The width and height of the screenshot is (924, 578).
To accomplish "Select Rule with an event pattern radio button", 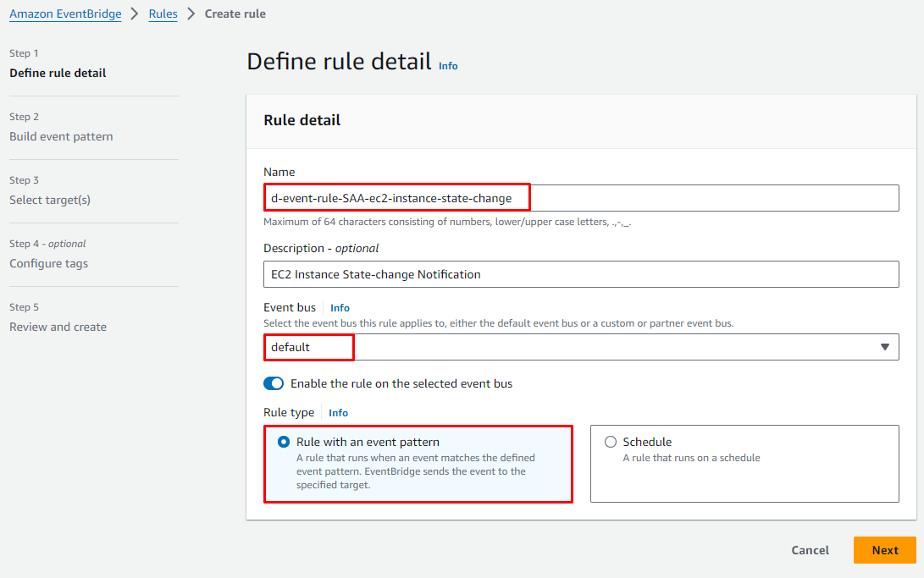I will 283,442.
